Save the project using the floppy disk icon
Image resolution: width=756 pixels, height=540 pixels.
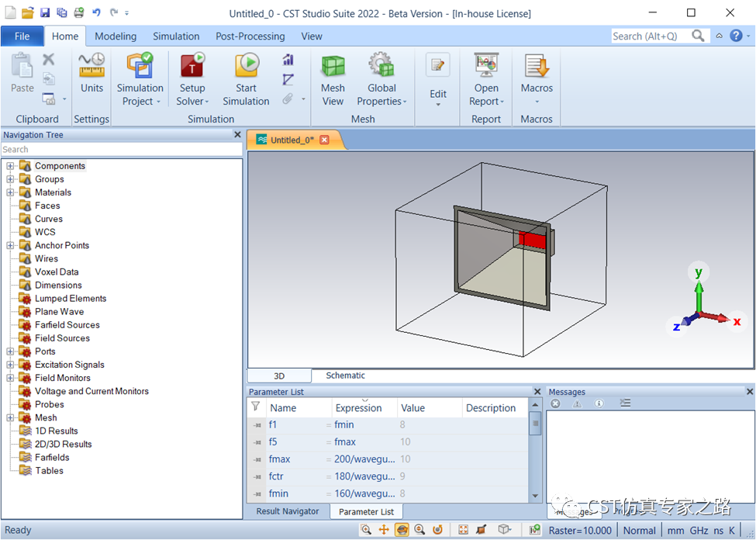[45, 12]
